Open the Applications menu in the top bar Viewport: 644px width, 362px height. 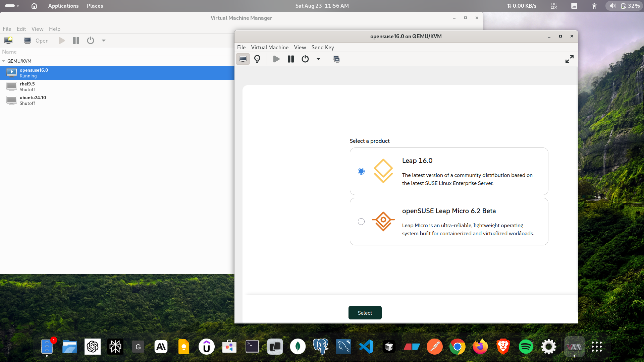pyautogui.click(x=63, y=6)
